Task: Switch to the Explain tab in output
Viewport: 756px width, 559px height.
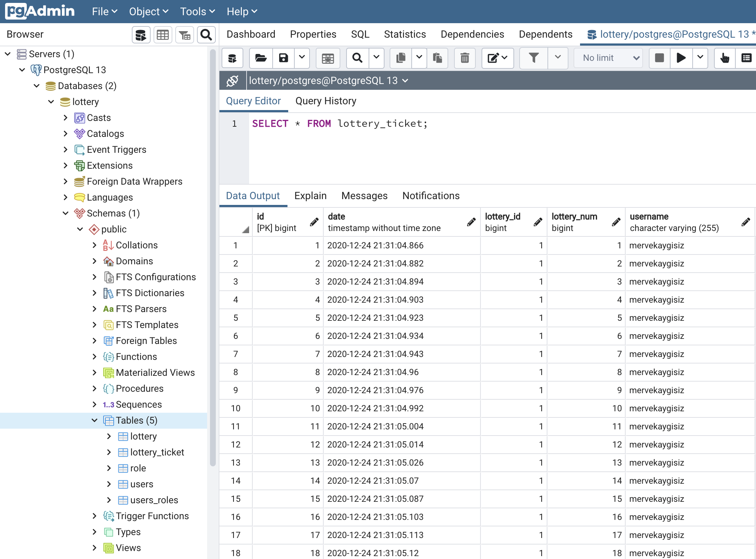Action: (309, 196)
